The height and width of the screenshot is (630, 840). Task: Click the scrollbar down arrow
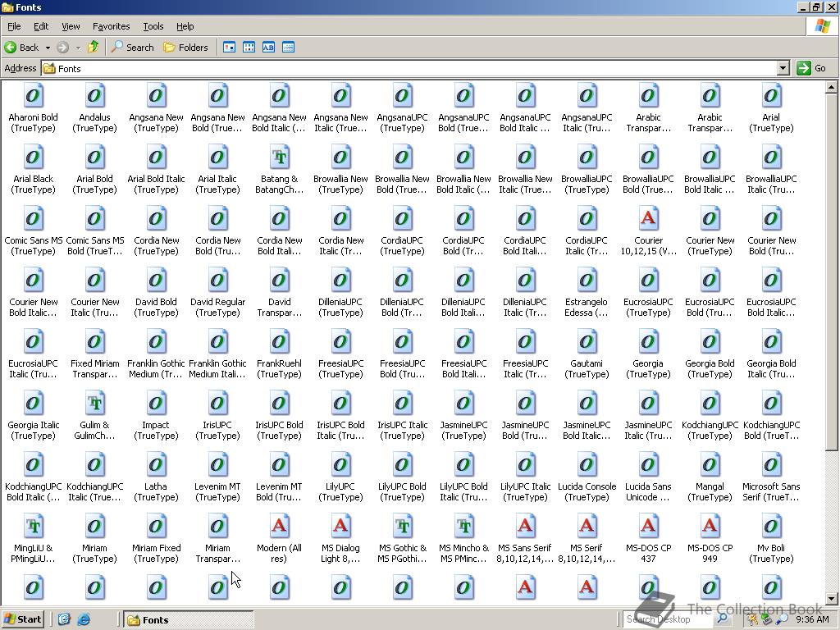[x=831, y=598]
